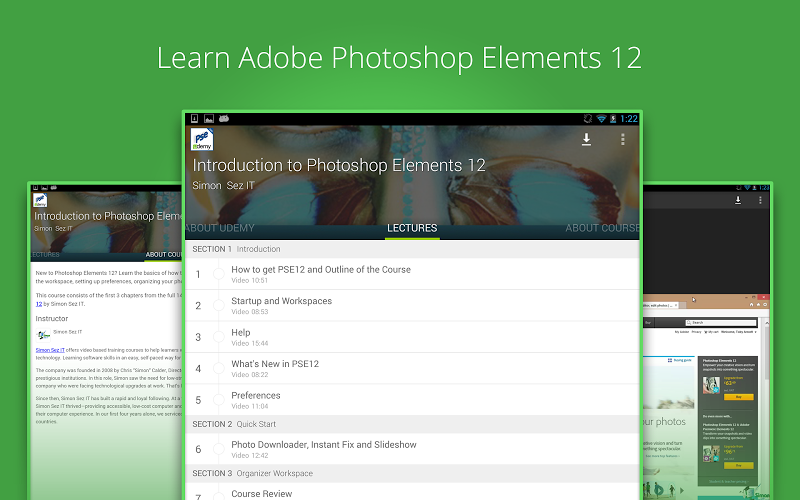Image resolution: width=800 pixels, height=500 pixels.
Task: Tap the picture notification icon in center status bar
Action: [209, 118]
